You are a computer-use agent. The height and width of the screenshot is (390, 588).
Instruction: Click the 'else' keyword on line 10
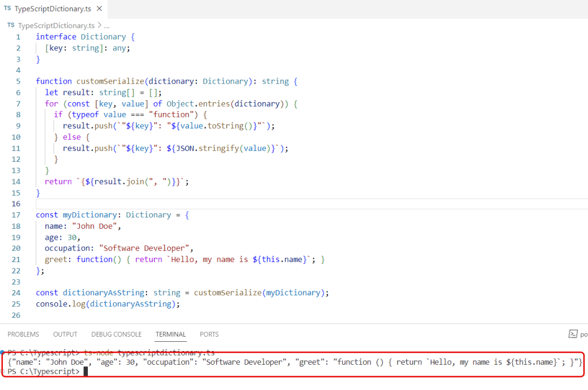[x=72, y=137]
